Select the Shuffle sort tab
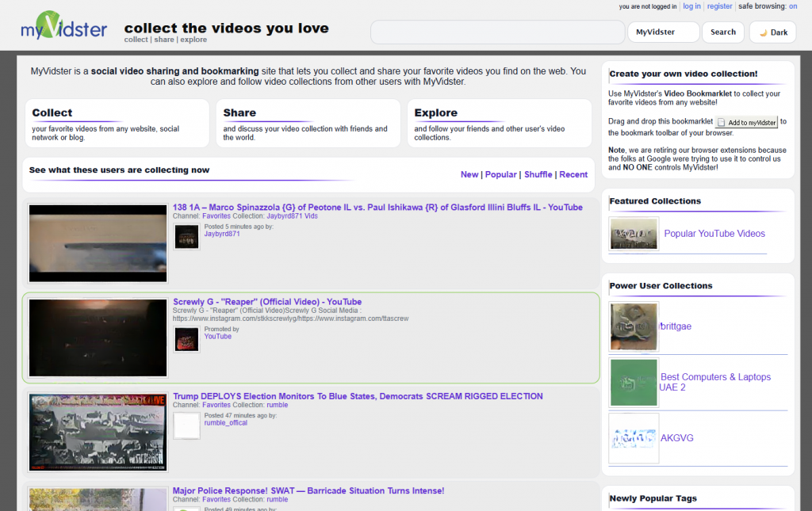 click(x=538, y=175)
